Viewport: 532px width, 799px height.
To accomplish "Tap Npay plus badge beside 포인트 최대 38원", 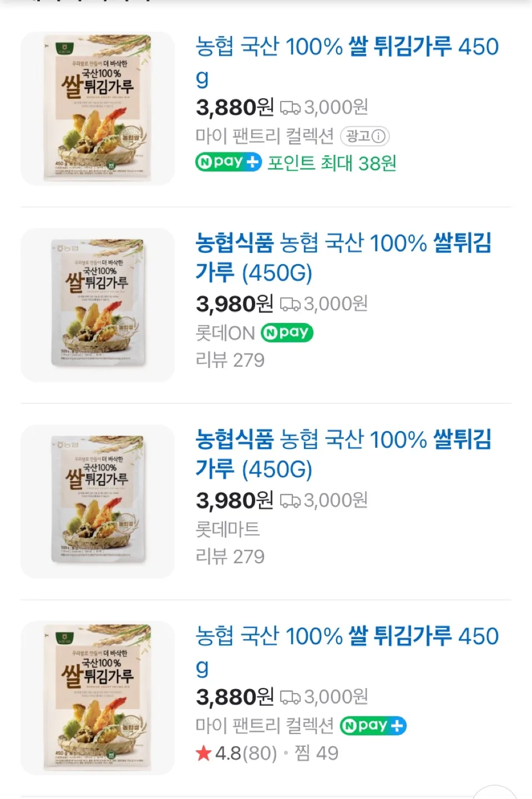I will 228,162.
